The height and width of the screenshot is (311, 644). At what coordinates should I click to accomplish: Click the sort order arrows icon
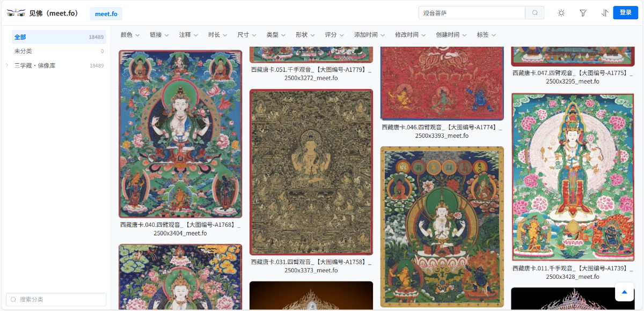605,13
